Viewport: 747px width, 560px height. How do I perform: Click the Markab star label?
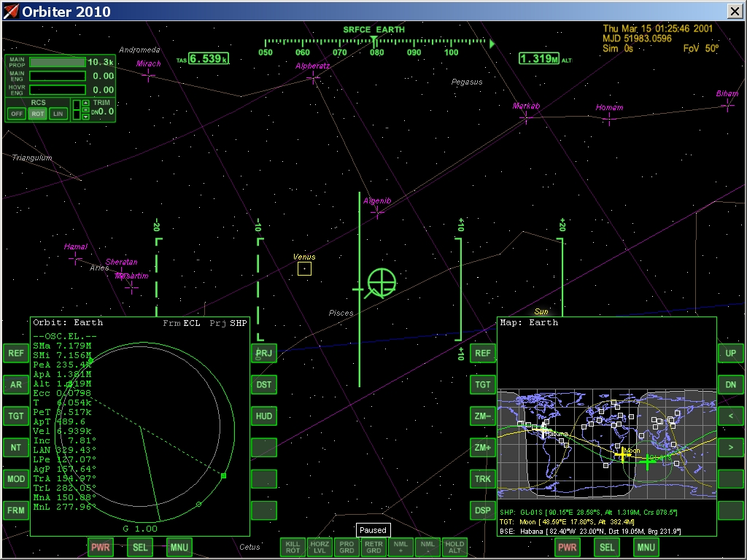526,106
